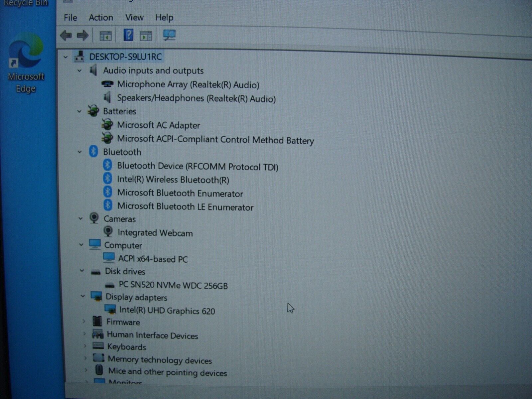
Task: Click the Human Interface Devices icon
Action: 98,333
